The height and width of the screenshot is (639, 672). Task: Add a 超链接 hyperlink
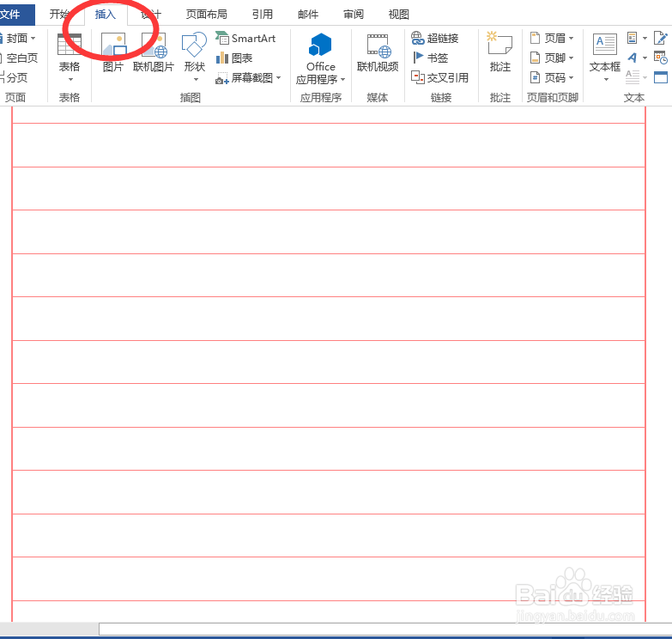(435, 38)
